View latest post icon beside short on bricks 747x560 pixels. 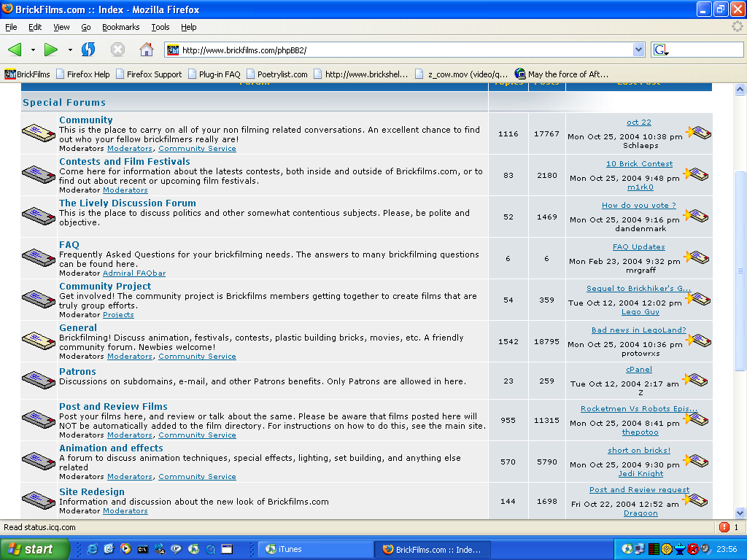tap(696, 461)
